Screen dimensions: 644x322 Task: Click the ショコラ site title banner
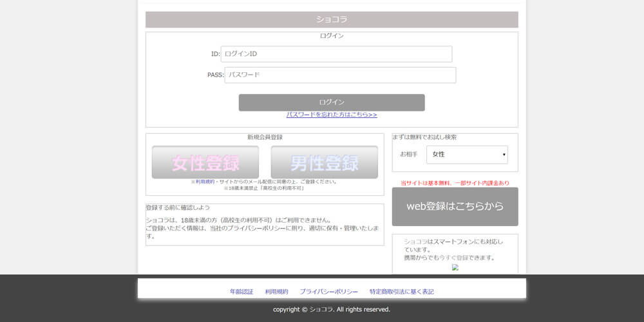[332, 19]
